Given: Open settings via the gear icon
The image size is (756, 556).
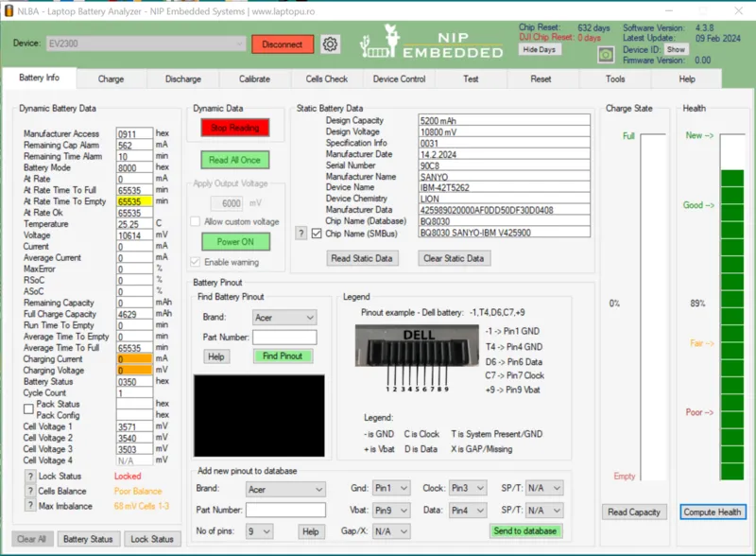Looking at the screenshot, I should [x=330, y=44].
